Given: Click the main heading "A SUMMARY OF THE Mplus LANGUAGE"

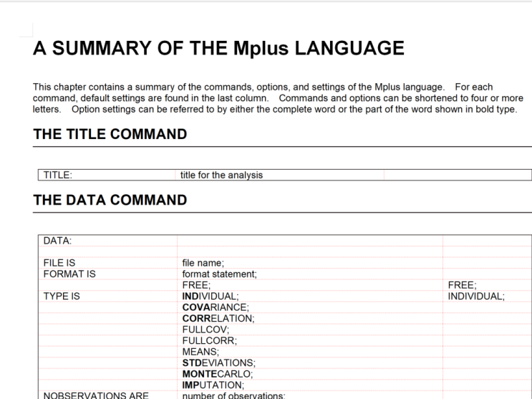Looking at the screenshot, I should click(x=218, y=49).
